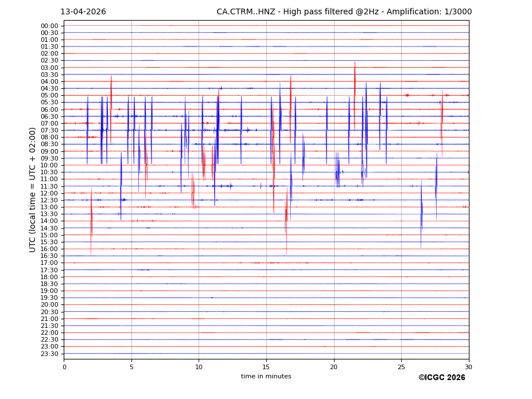This screenshot has height=399, width=532.
Task: Select the 14:30 time row label
Action: (x=49, y=228)
